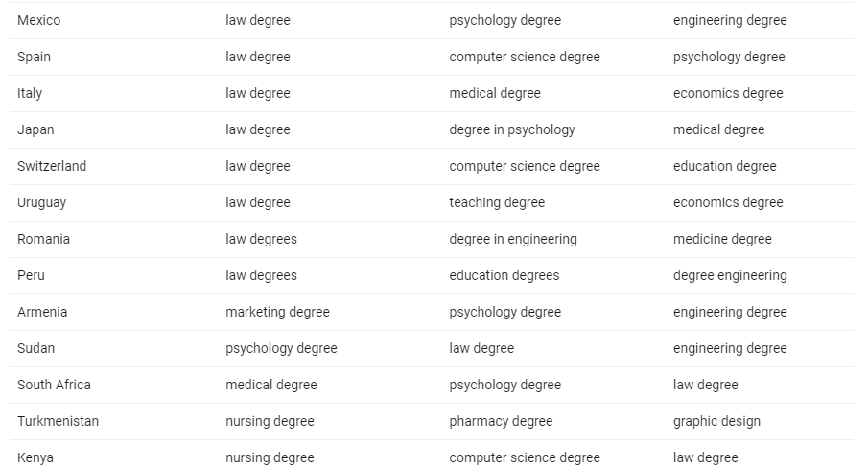
Task: Click "education degrees" in the Peru row
Action: click(504, 275)
